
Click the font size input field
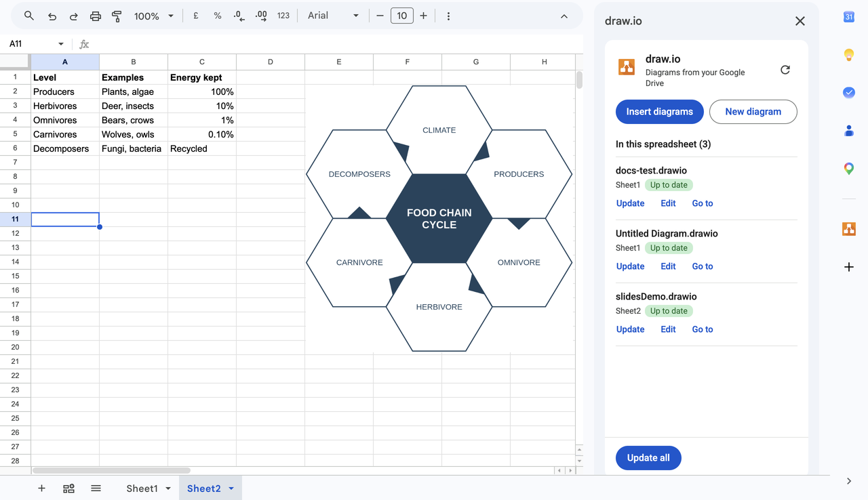tap(402, 16)
